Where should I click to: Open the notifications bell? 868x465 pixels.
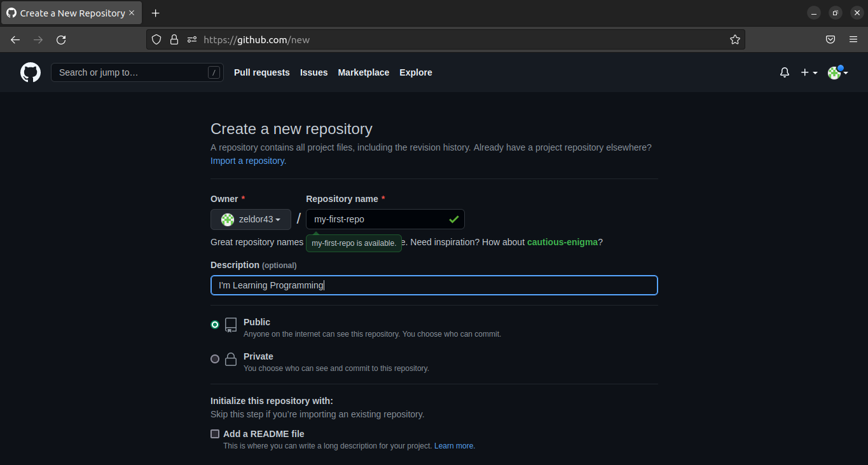click(785, 72)
